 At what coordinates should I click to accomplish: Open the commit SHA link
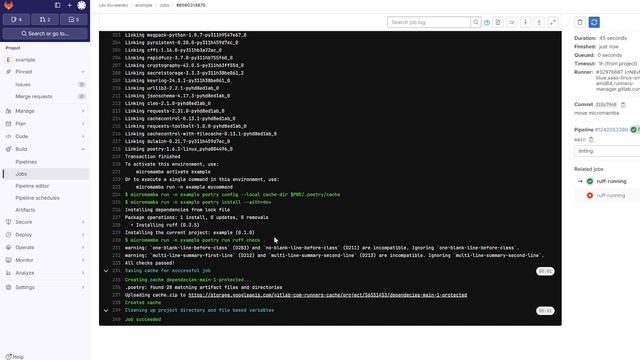pyautogui.click(x=606, y=104)
